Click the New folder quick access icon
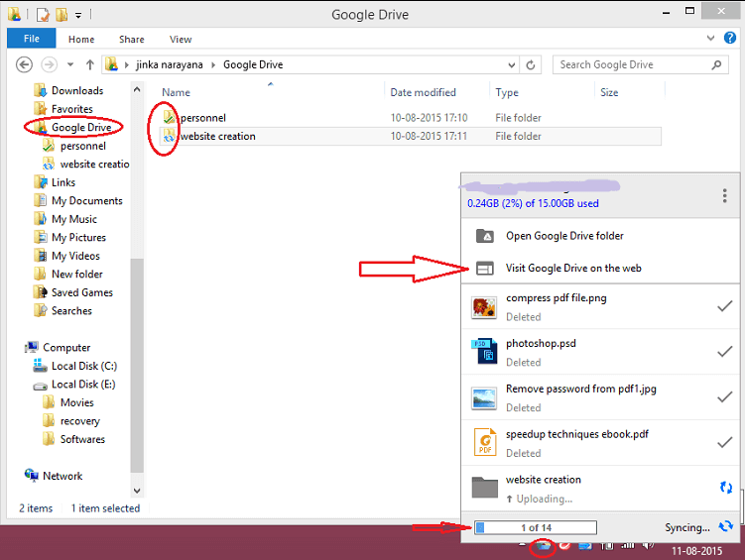 point(62,15)
